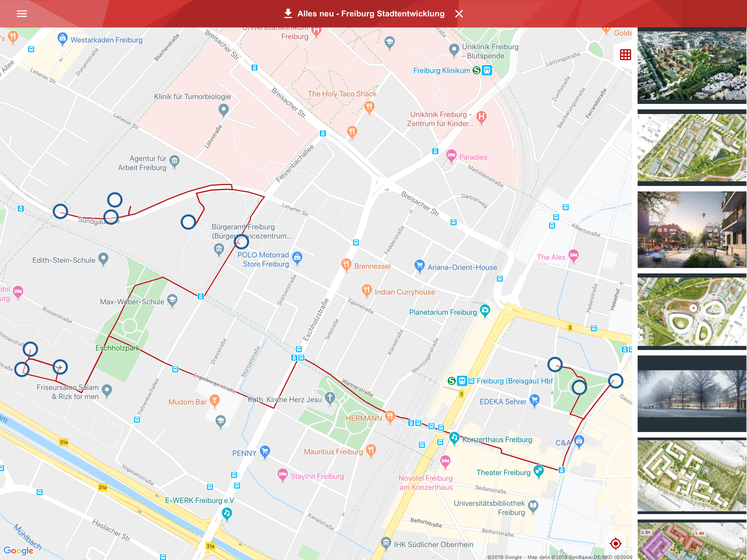Screen dimensions: 747x560
Task: Click the Freiburg (Breisgau) Hbf station label
Action: [514, 381]
